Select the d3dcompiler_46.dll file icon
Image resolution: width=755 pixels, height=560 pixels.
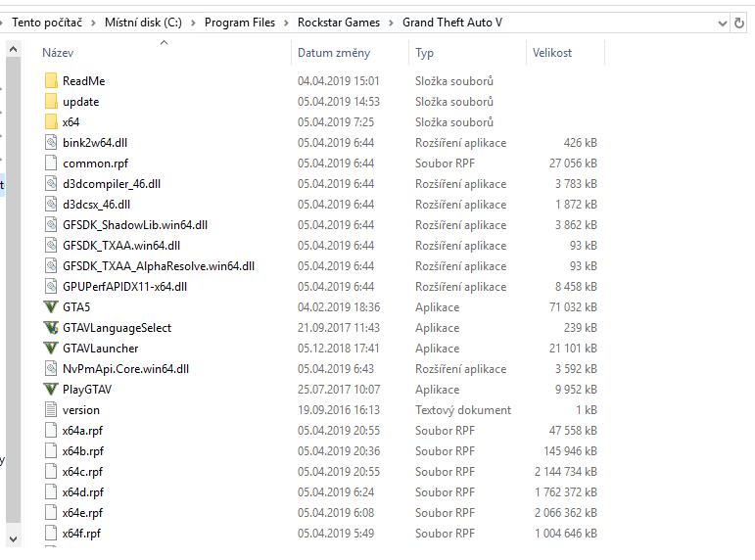click(x=51, y=184)
